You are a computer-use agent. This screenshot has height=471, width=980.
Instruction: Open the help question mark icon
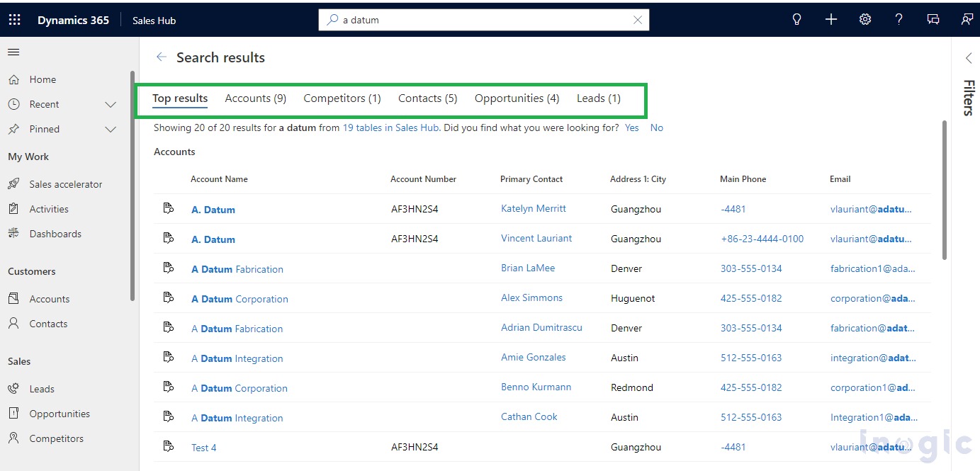tap(899, 20)
